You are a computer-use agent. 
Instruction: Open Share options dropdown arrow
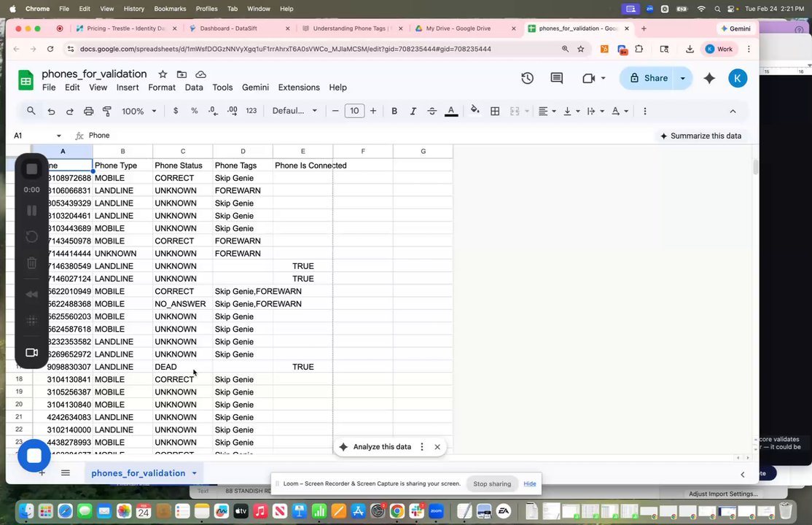pyautogui.click(x=682, y=78)
